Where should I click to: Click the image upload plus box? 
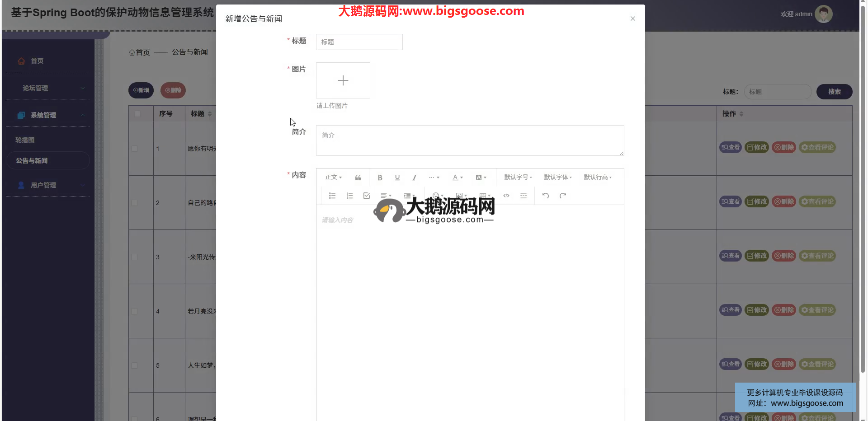[343, 80]
